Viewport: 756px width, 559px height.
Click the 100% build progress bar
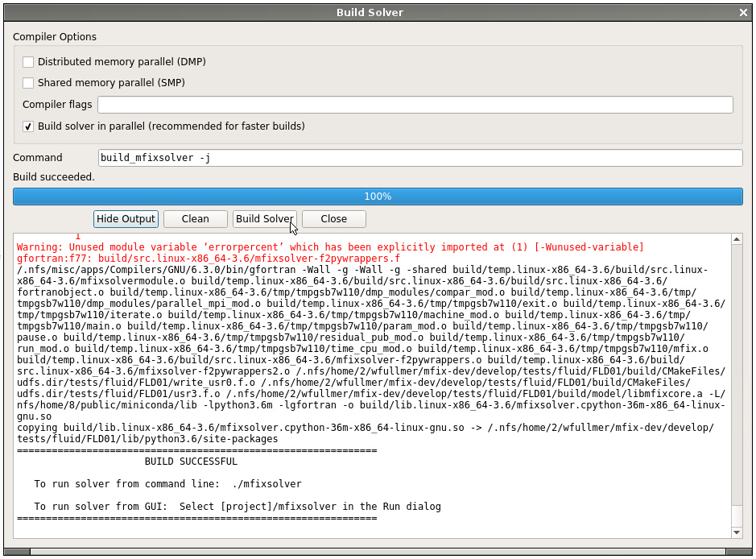tap(378, 197)
